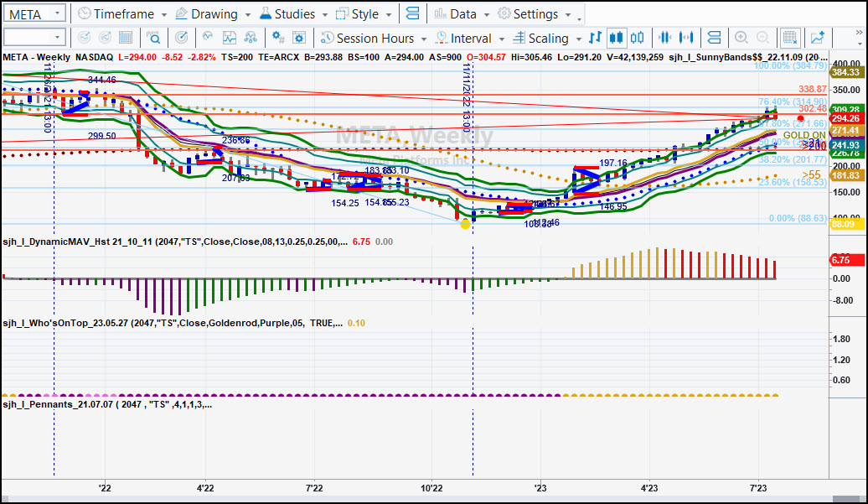Viewport: 868px width, 504px height.
Task: Open the META symbol combo box
Action: click(35, 14)
